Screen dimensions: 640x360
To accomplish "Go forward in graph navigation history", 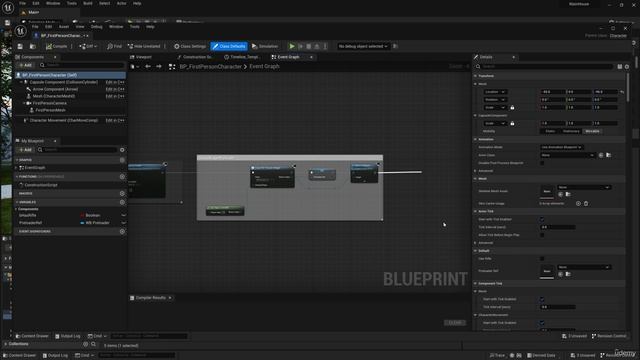I will pos(159,67).
